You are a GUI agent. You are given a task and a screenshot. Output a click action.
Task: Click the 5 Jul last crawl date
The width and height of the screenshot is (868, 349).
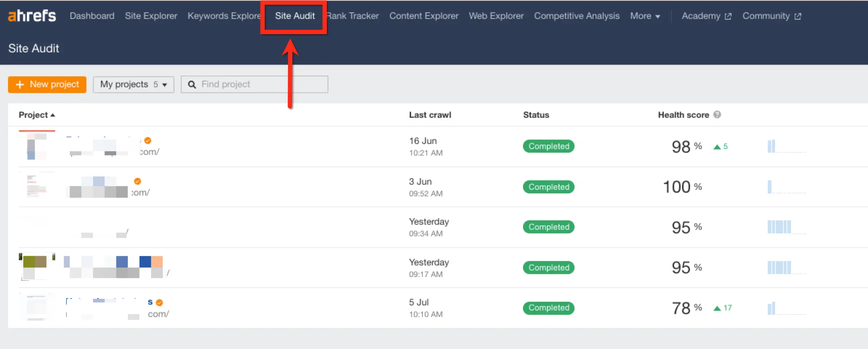pyautogui.click(x=419, y=302)
